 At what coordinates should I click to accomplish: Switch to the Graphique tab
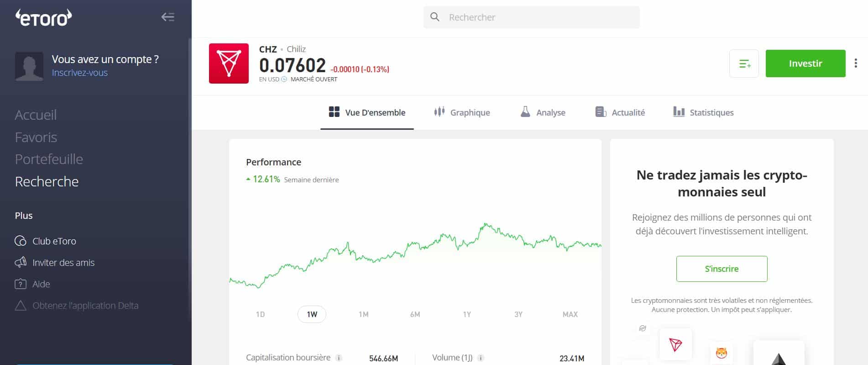(x=462, y=112)
